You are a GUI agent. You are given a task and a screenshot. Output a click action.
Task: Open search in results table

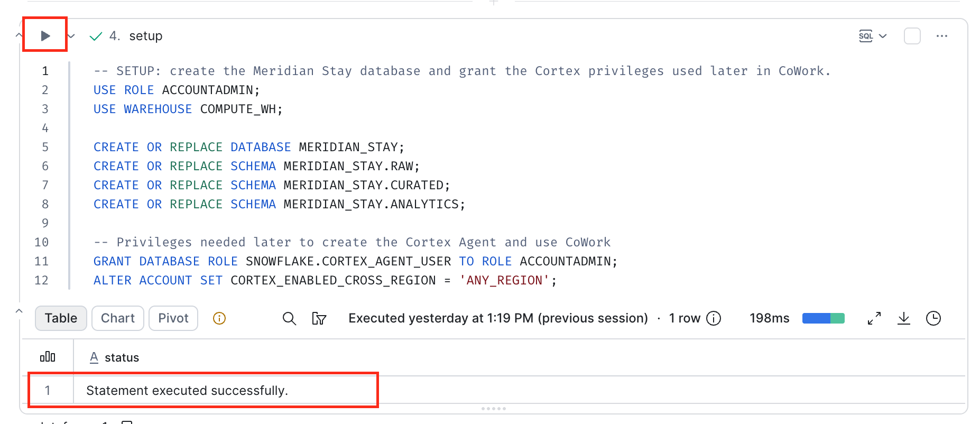point(289,318)
